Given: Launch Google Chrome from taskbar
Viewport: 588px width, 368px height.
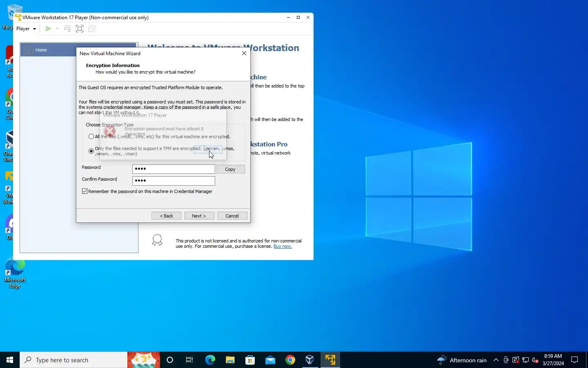Looking at the screenshot, I should tap(290, 360).
